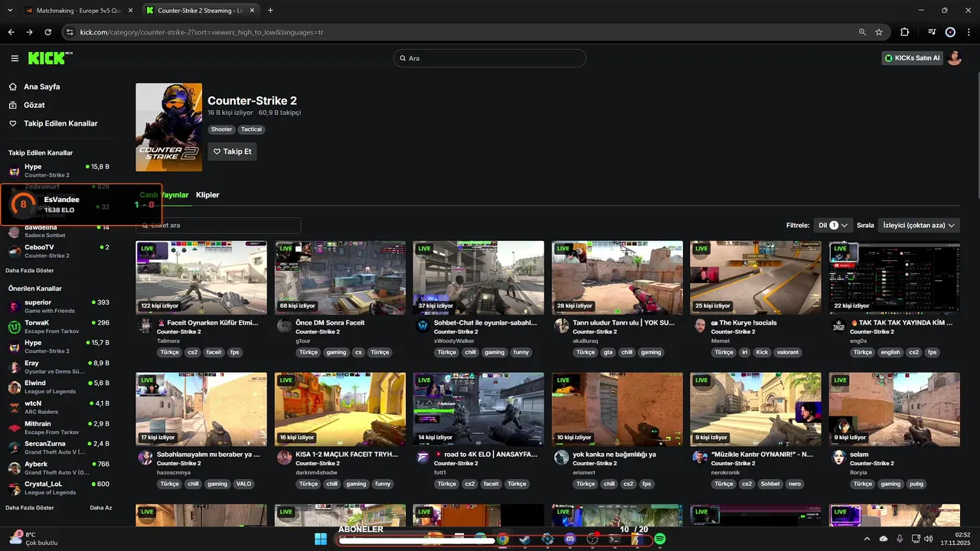Open Chrome media controls icon
Image resolution: width=980 pixels, height=551 pixels.
932,32
